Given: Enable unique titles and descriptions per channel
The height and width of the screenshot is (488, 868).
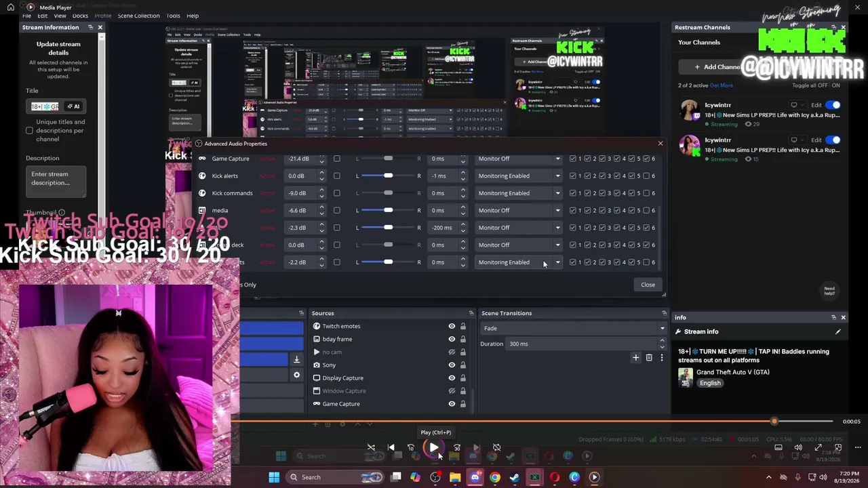Looking at the screenshot, I should [x=29, y=130].
